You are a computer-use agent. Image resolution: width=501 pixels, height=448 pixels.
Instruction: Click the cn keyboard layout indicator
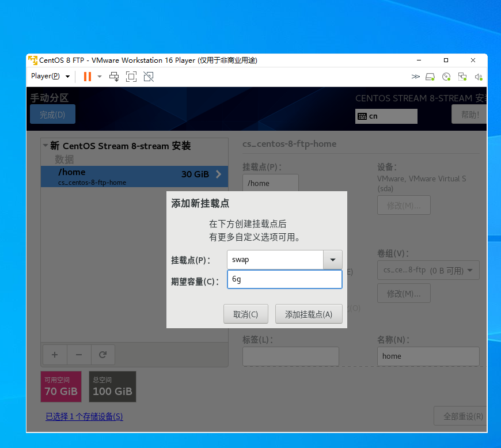click(x=386, y=116)
